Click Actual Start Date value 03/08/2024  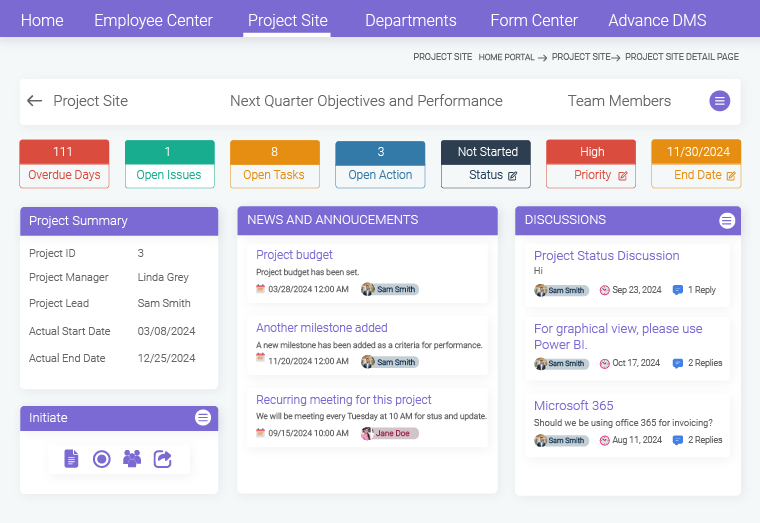pos(166,331)
